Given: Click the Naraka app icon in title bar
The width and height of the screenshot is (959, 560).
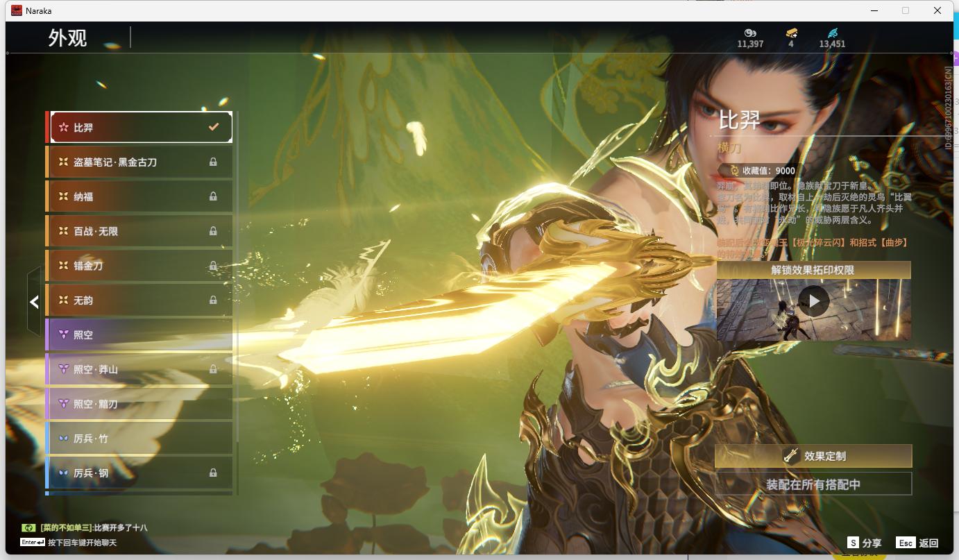Looking at the screenshot, I should coord(16,10).
